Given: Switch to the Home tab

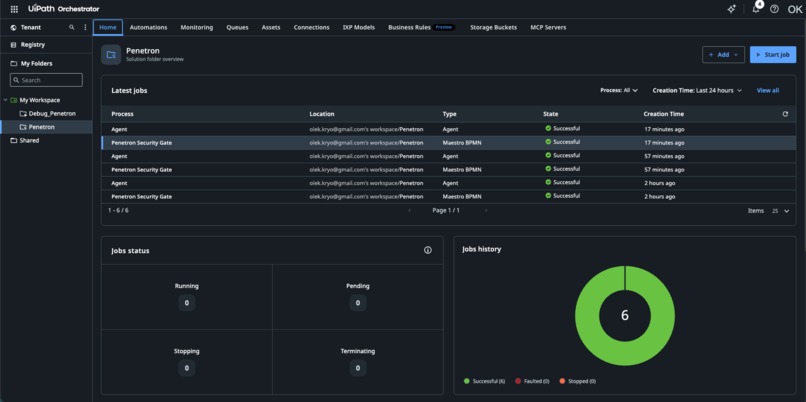Looking at the screenshot, I should (108, 27).
